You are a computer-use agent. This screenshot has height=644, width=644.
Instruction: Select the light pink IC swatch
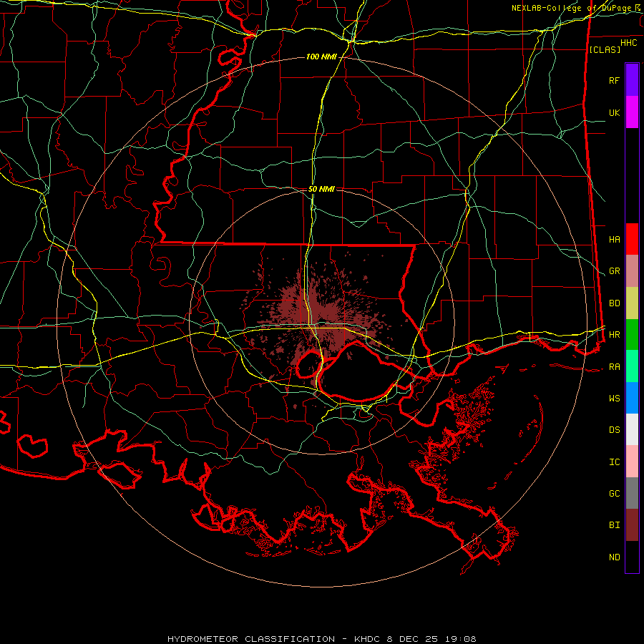pos(632,462)
